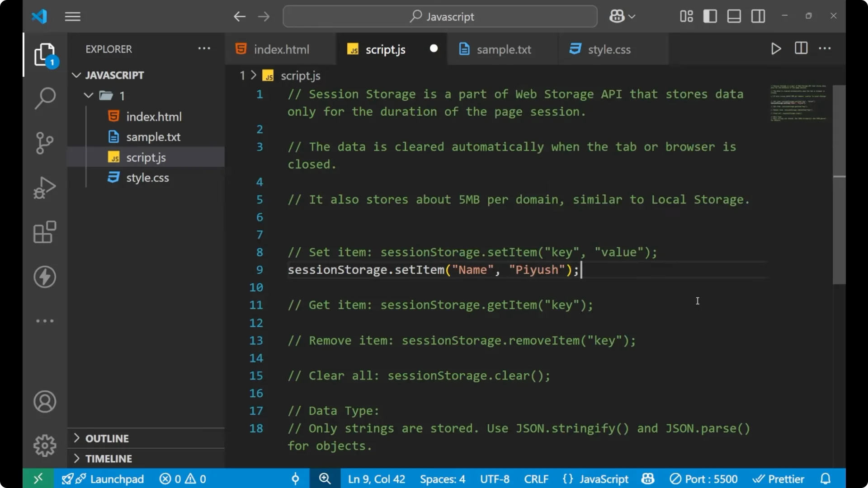Click Port : 5500 in status bar
The image size is (868, 488).
pos(704,479)
